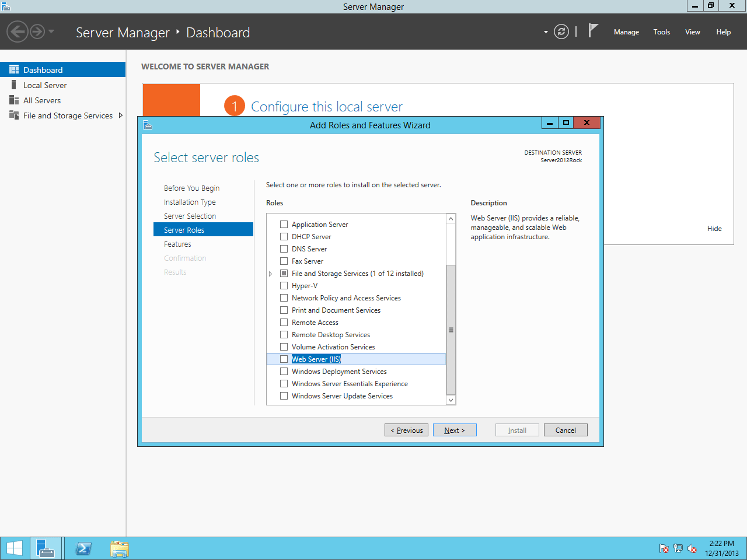747x560 pixels.
Task: Expand File and Storage Services sidebar arrow
Action: [120, 116]
